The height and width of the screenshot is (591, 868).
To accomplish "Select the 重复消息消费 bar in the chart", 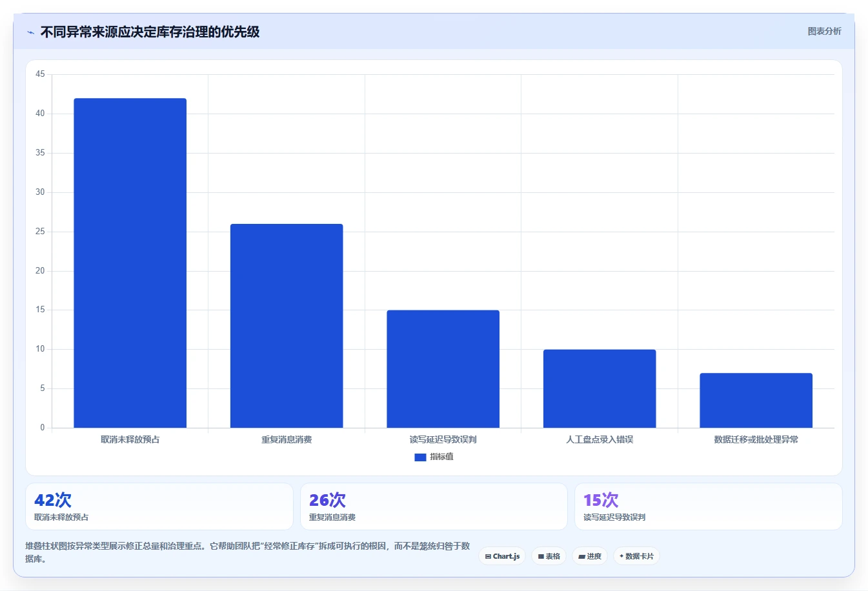I will tap(287, 326).
